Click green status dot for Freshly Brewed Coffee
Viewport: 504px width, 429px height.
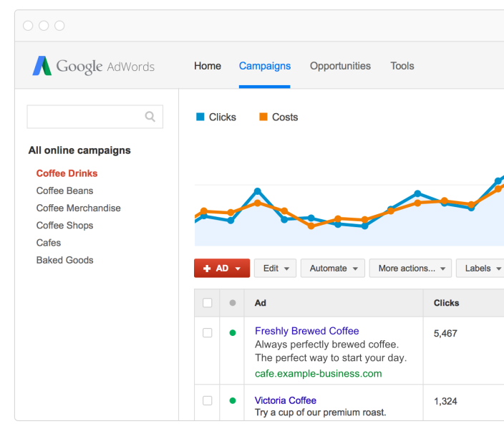click(232, 333)
